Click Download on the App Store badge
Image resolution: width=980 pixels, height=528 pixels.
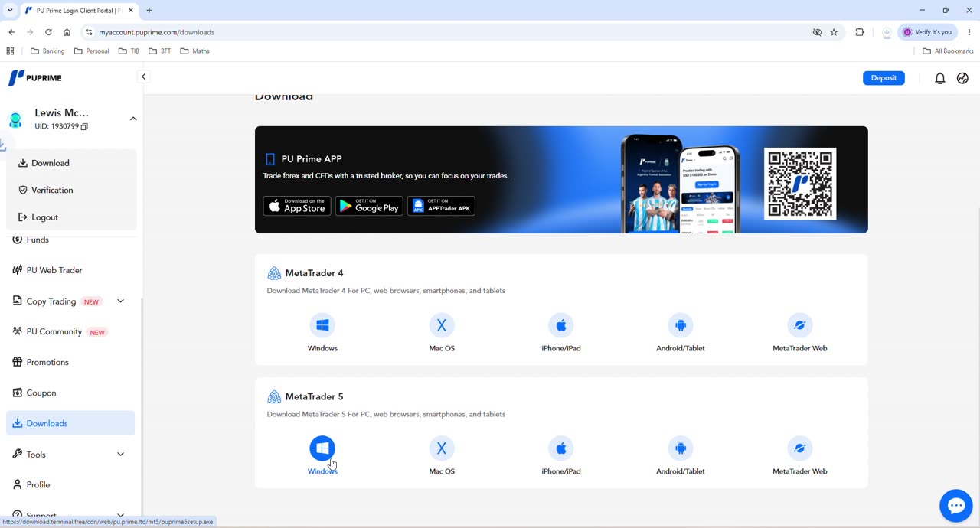coord(297,206)
